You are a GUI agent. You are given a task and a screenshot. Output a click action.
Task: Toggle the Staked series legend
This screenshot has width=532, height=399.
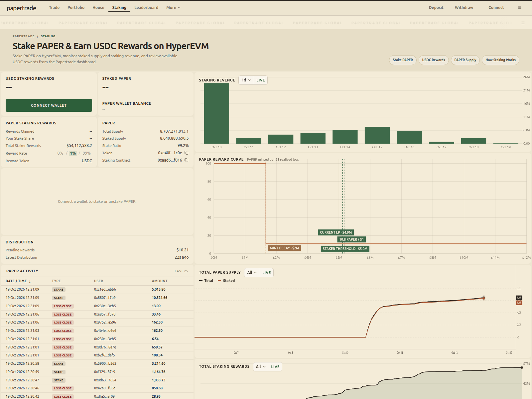click(226, 281)
